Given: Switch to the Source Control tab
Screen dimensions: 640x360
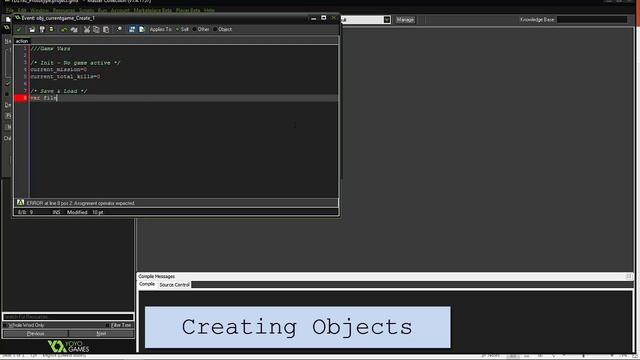Looking at the screenshot, I should click(174, 284).
